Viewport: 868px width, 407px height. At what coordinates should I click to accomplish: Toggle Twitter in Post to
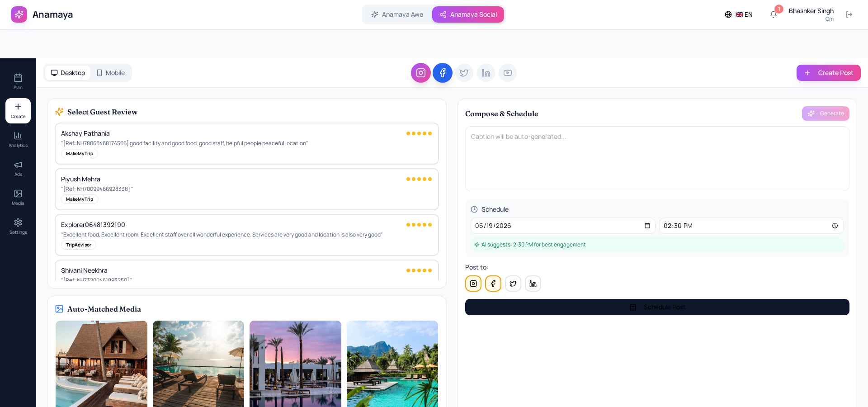(x=513, y=284)
